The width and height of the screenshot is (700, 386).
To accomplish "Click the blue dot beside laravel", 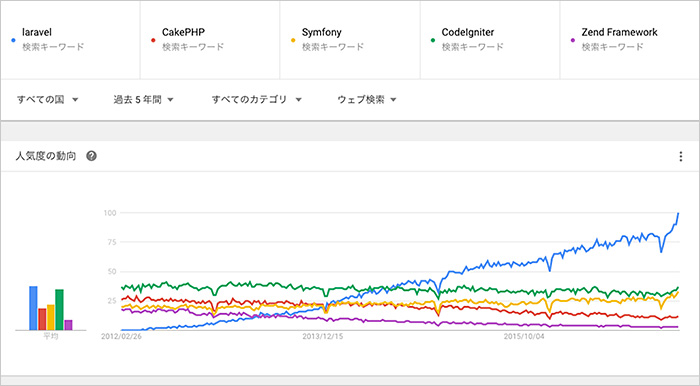I will pyautogui.click(x=13, y=40).
